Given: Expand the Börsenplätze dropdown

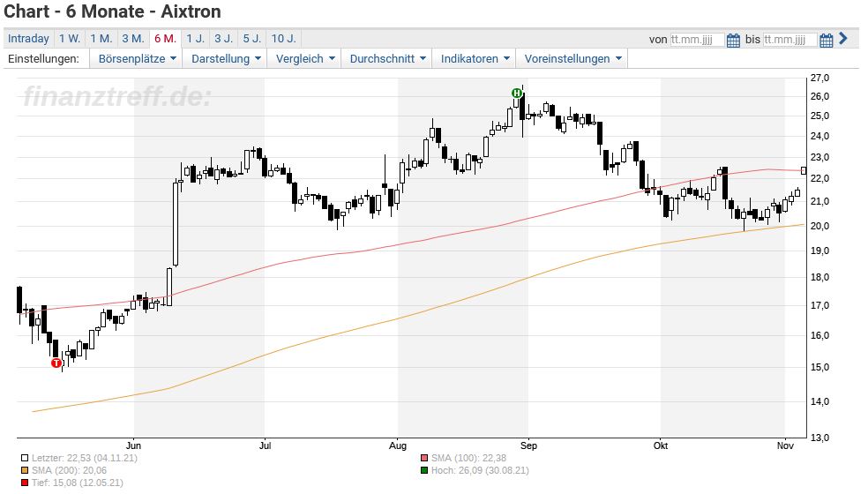Looking at the screenshot, I should coord(137,59).
